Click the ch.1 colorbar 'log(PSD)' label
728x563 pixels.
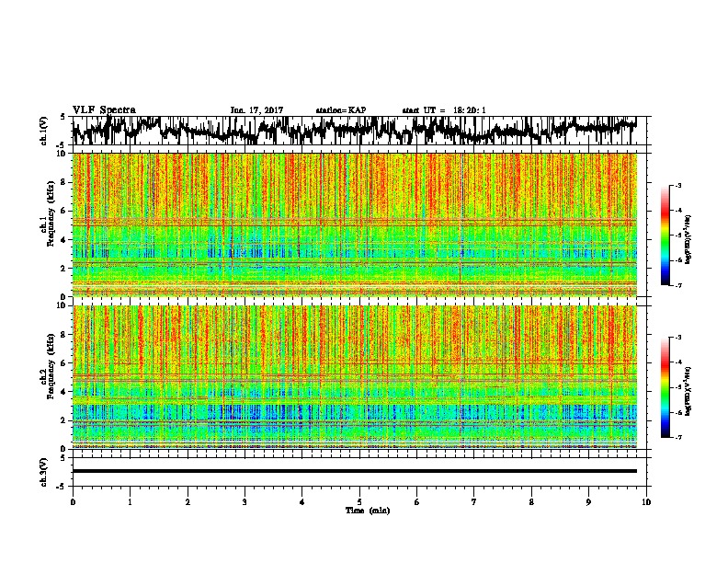point(688,239)
